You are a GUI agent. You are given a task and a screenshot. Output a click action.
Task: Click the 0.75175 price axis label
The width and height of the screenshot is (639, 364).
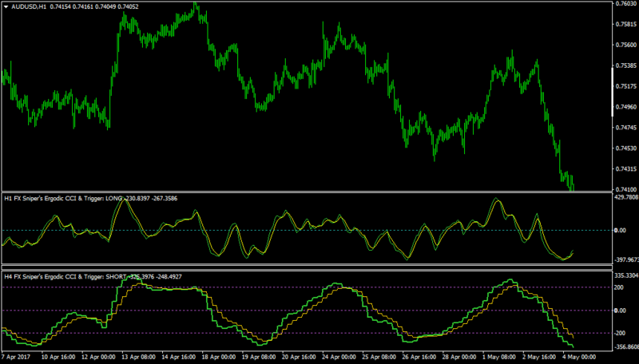(625, 86)
